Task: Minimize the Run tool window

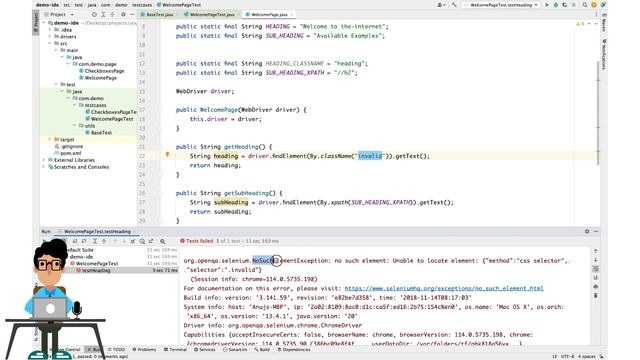Action: coord(596,231)
